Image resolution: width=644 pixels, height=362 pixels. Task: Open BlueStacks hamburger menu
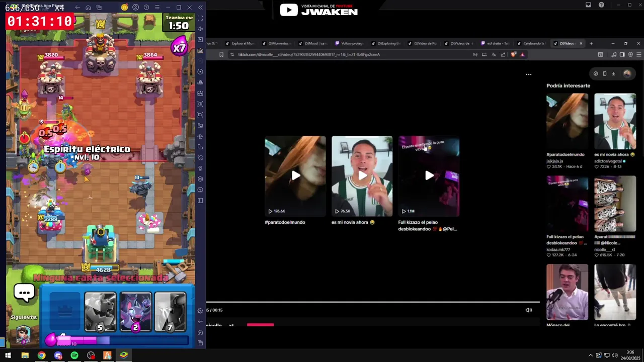(157, 8)
